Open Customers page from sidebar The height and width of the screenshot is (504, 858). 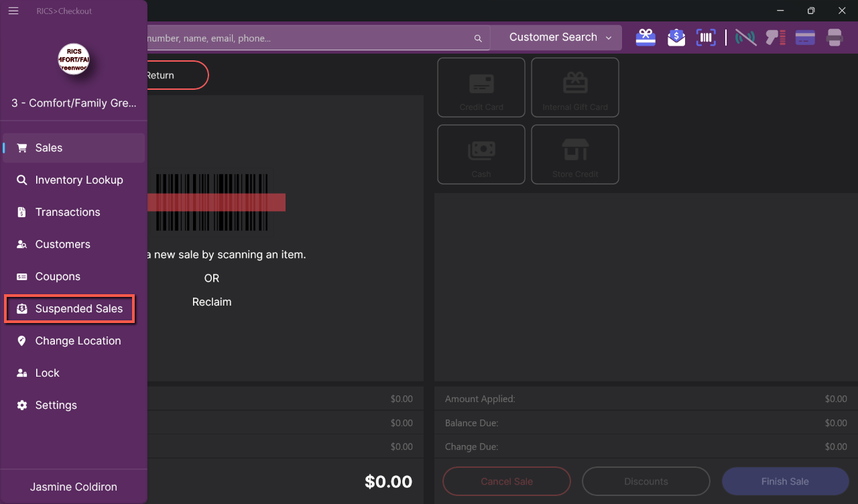pyautogui.click(x=74, y=245)
